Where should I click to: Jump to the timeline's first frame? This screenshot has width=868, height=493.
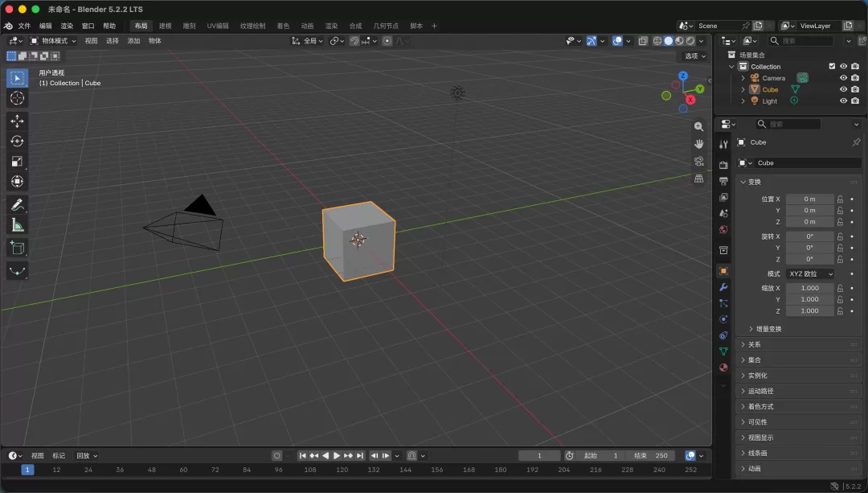click(302, 456)
